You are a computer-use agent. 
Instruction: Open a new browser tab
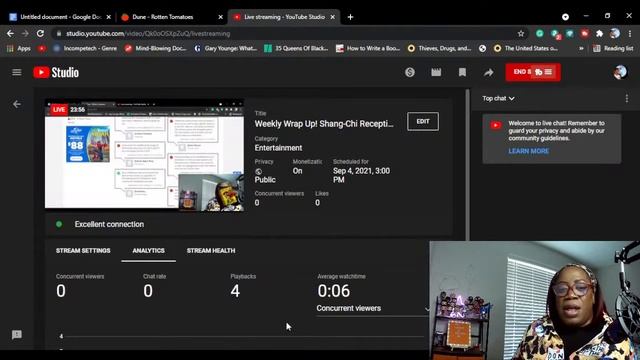point(350,17)
